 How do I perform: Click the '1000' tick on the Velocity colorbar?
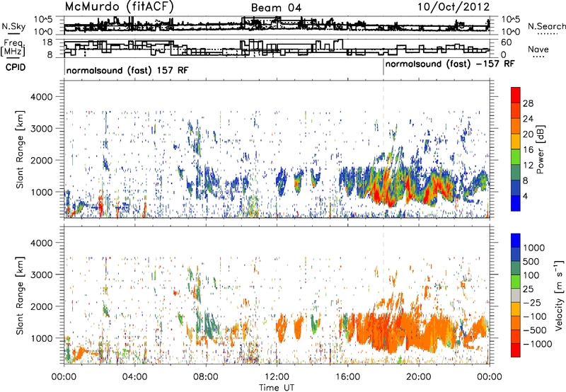pos(533,248)
